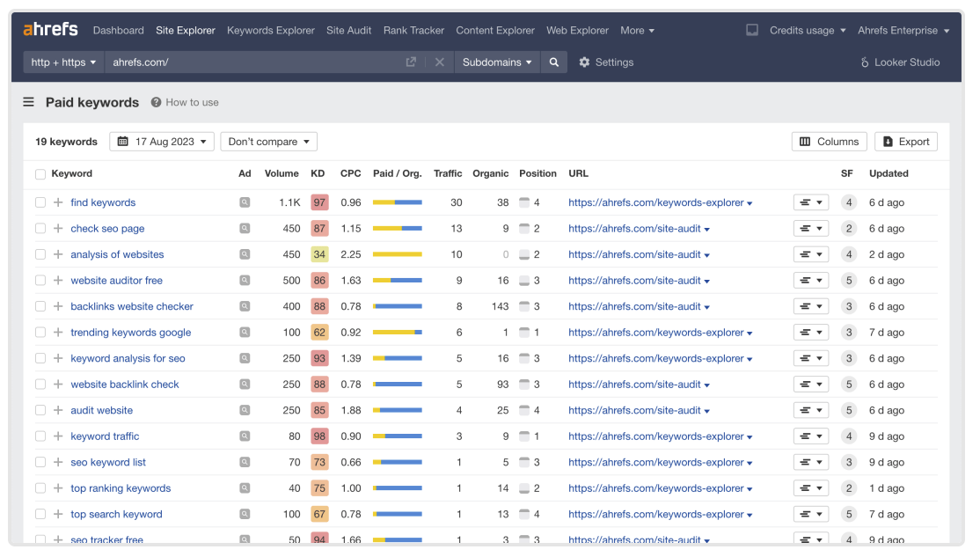
Task: Click the How to use help icon
Action: [156, 103]
